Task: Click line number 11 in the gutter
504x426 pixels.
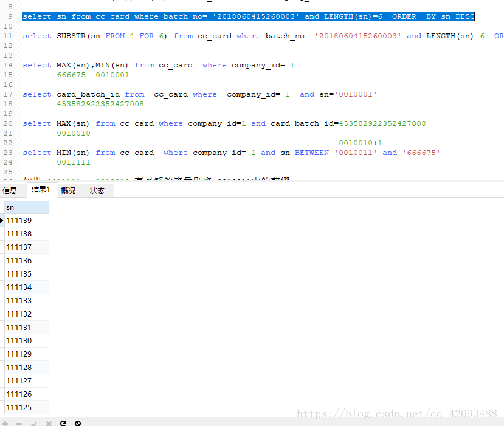Action: pos(8,36)
